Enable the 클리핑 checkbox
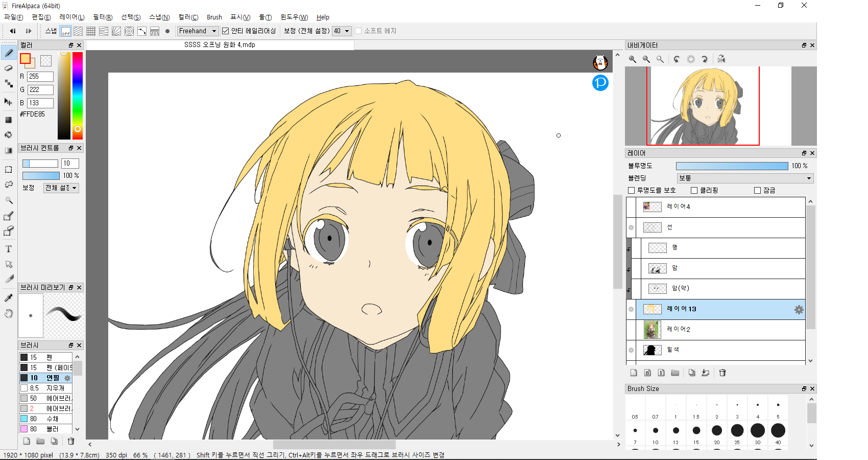The width and height of the screenshot is (868, 460). pyautogui.click(x=694, y=191)
